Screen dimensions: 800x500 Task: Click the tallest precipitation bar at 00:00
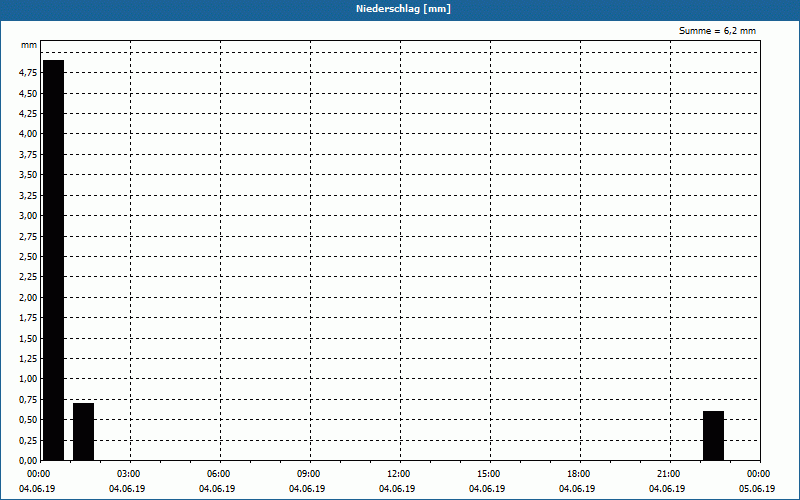click(53, 260)
